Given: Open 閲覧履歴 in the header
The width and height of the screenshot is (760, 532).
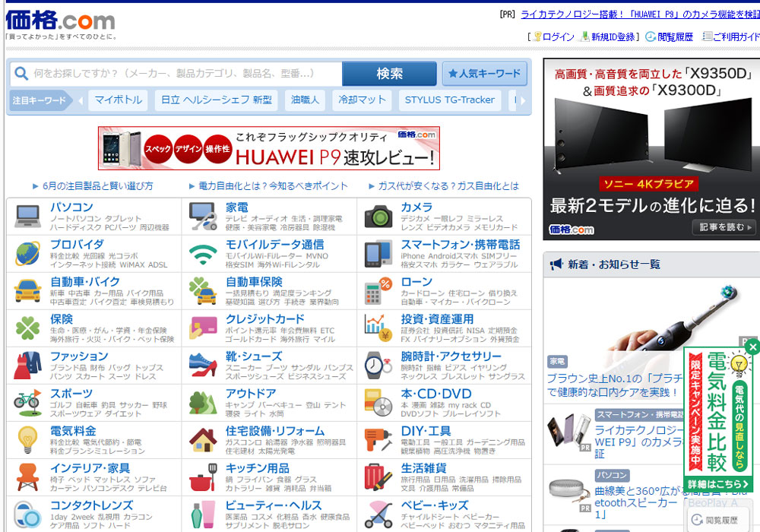Looking at the screenshot, I should (675, 36).
